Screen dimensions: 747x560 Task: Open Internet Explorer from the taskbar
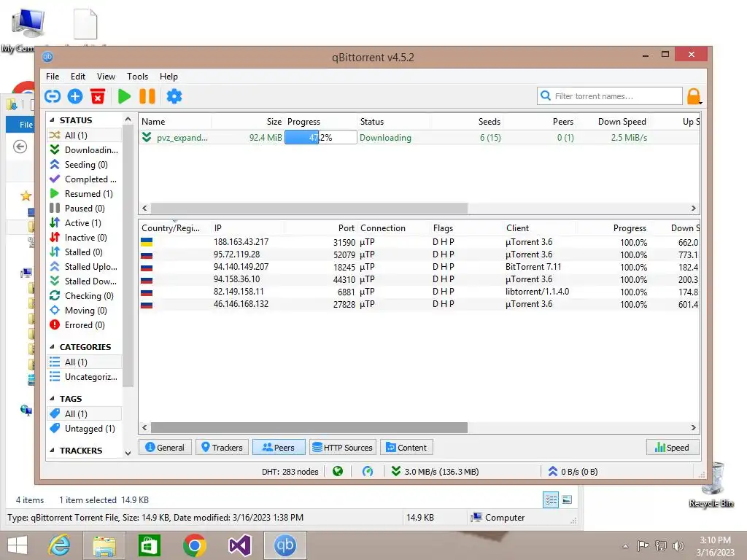pos(60,545)
